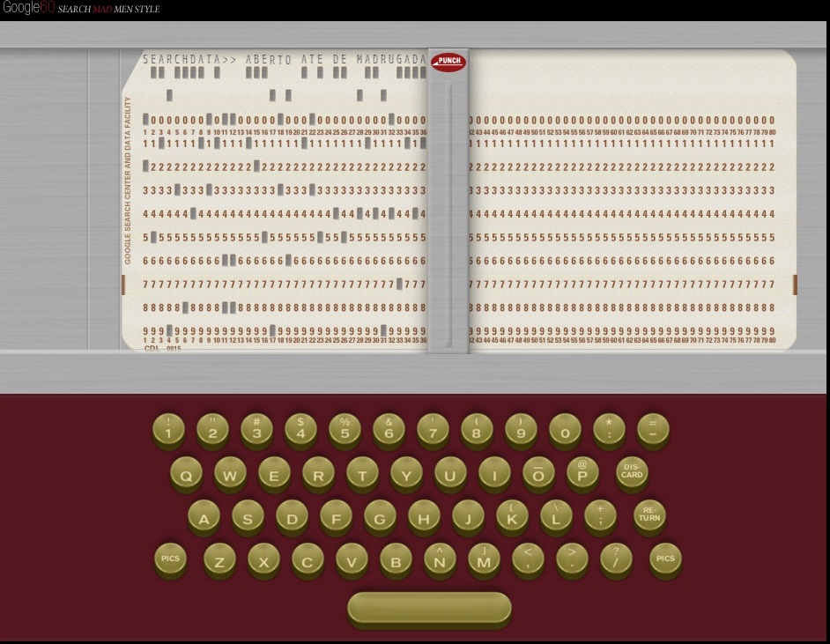Strike the B key
Image resolution: width=830 pixels, height=644 pixels.
pyautogui.click(x=396, y=559)
